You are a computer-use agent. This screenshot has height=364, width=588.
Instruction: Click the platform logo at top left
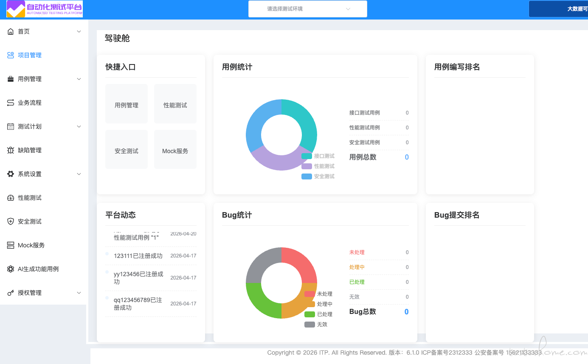[45, 9]
